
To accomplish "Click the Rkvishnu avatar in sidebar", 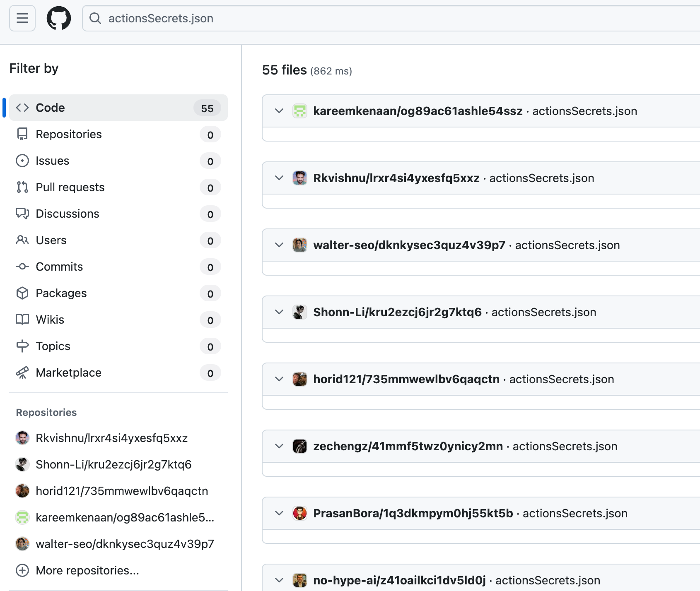I will (x=22, y=438).
